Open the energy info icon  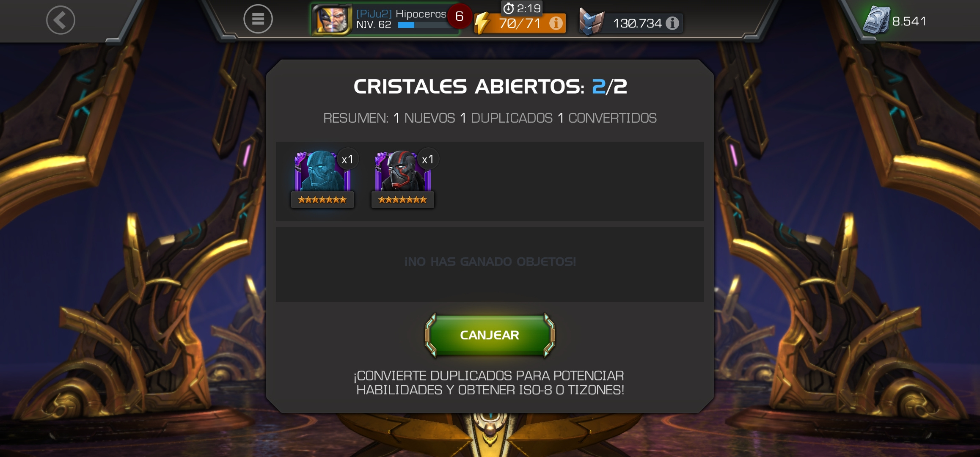point(556,23)
